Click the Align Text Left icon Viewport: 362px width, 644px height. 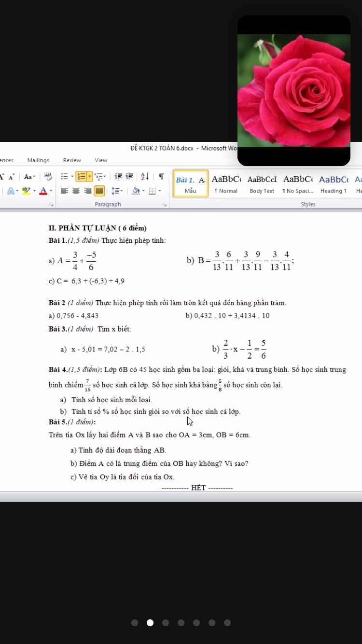(64, 191)
